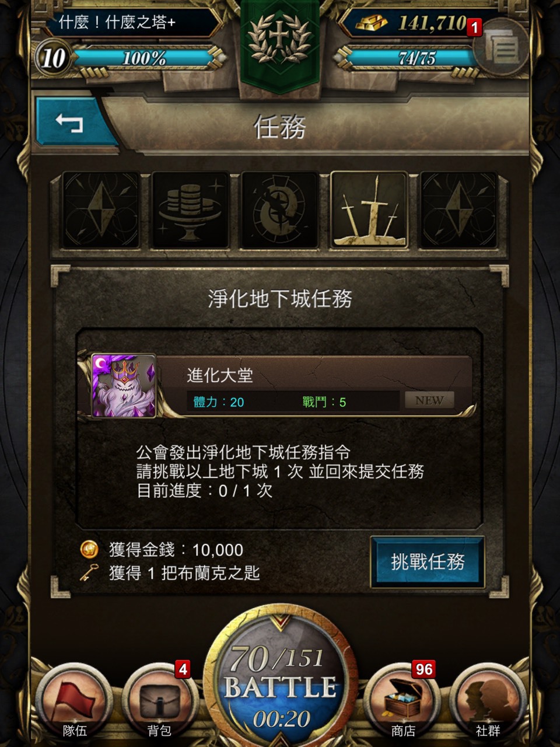Click the purple boss monster thumbnail
Screen dimensions: 560x747
(124, 386)
